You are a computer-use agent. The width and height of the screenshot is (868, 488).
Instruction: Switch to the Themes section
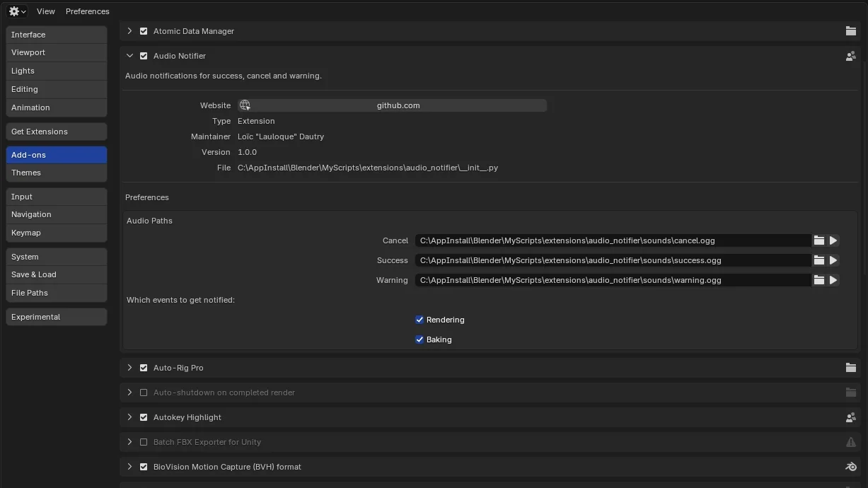(26, 172)
